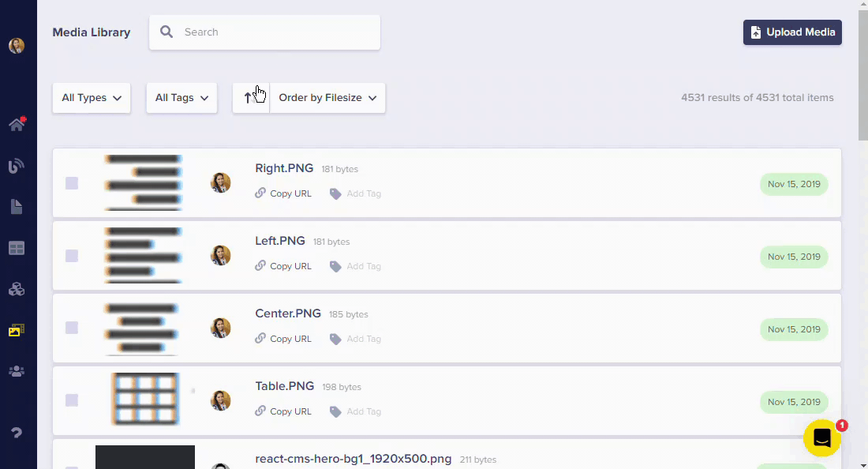Open the chat messenger bubble
Screen dimensions: 868x469
coord(821,438)
